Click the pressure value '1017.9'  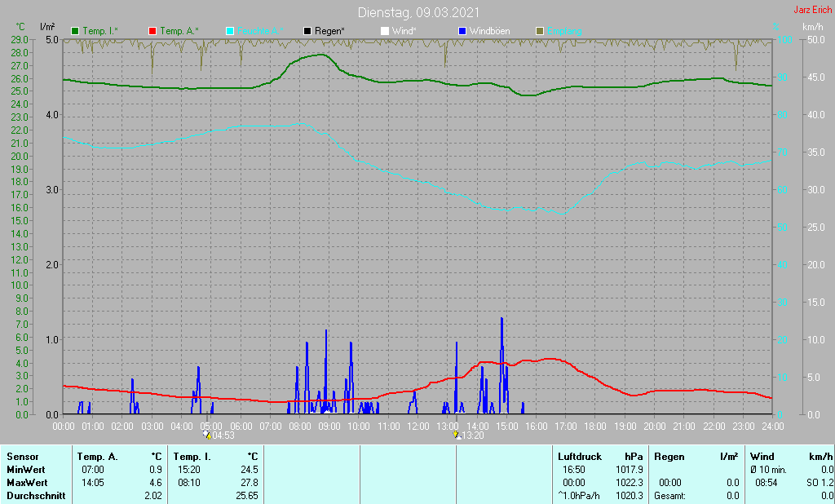[630, 470]
